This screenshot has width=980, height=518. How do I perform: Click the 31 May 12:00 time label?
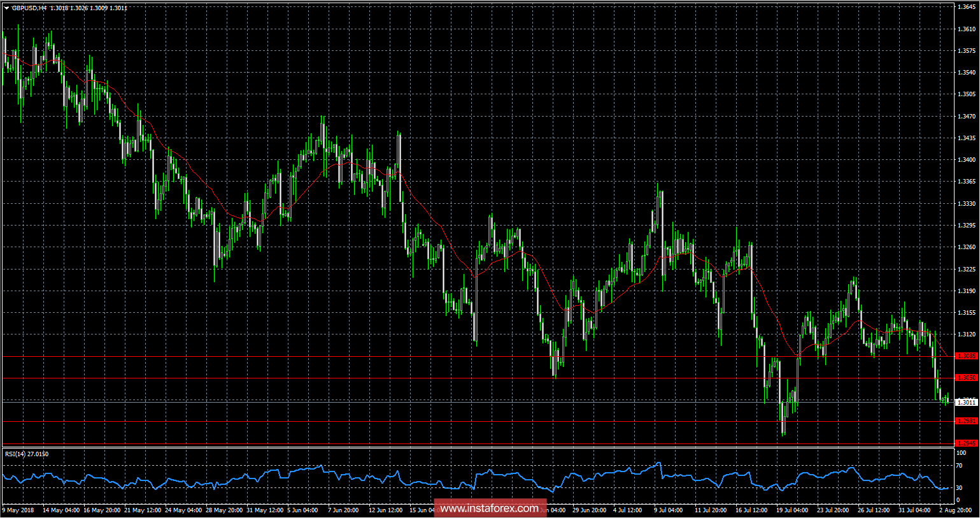265,510
